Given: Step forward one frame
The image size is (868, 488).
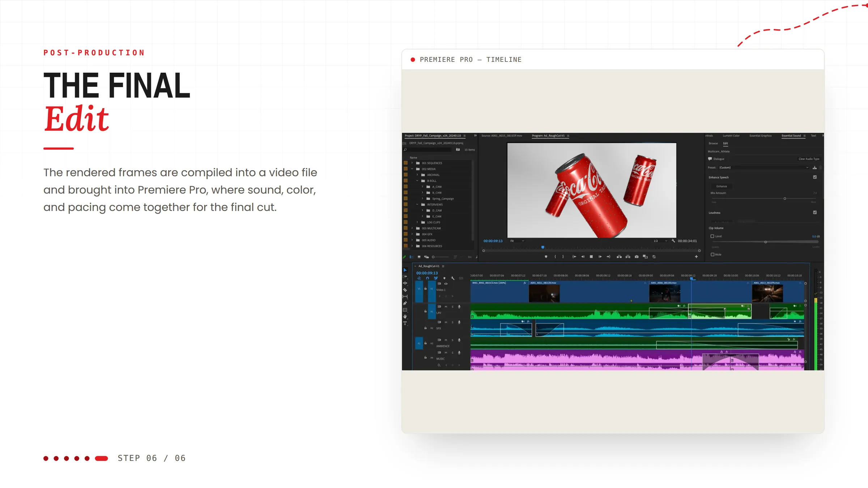Looking at the screenshot, I should [600, 257].
